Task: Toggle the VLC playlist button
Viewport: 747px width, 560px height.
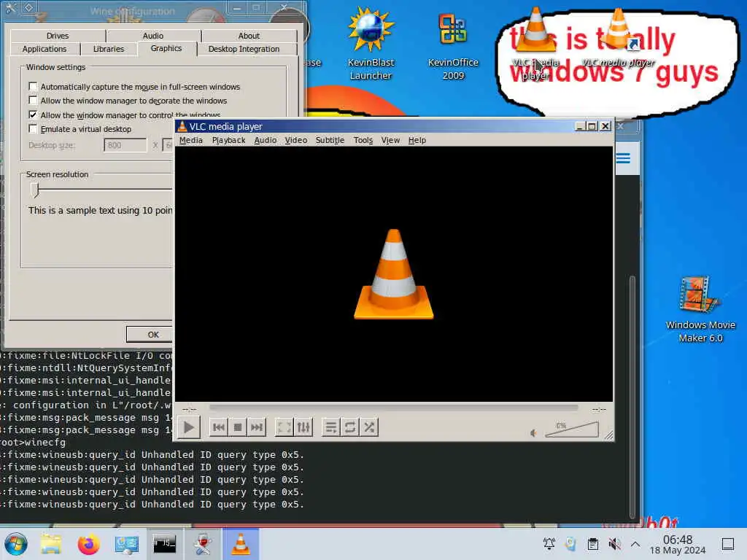Action: click(331, 427)
